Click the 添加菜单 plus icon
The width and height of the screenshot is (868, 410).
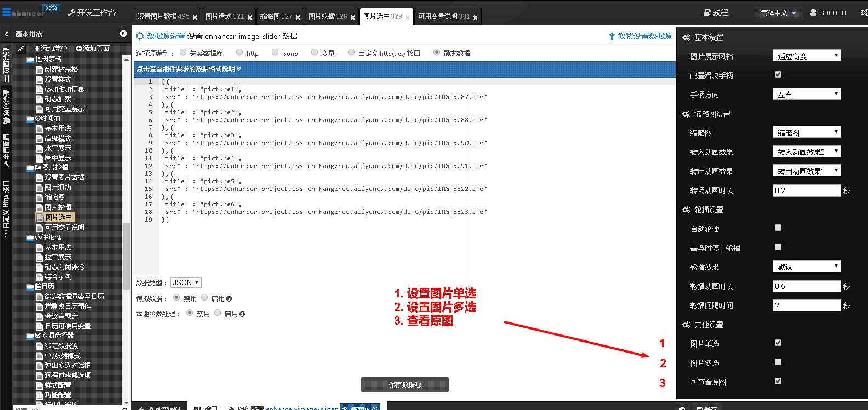(37, 49)
